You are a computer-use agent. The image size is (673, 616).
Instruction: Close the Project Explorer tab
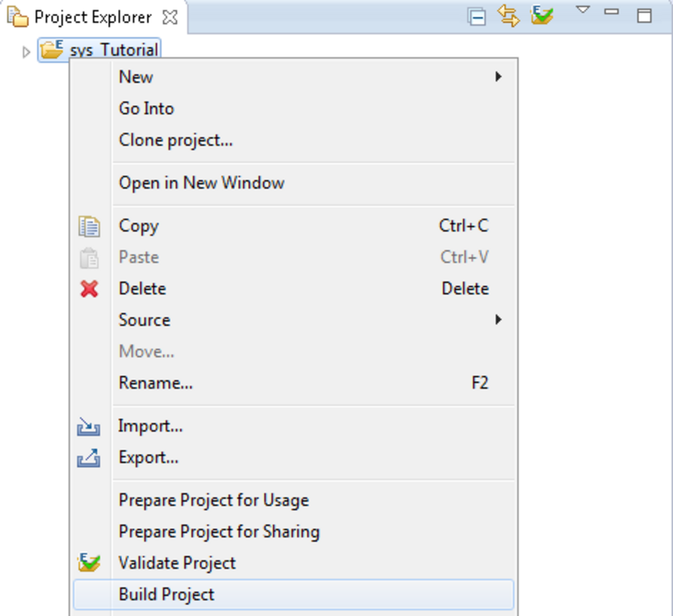pyautogui.click(x=170, y=18)
